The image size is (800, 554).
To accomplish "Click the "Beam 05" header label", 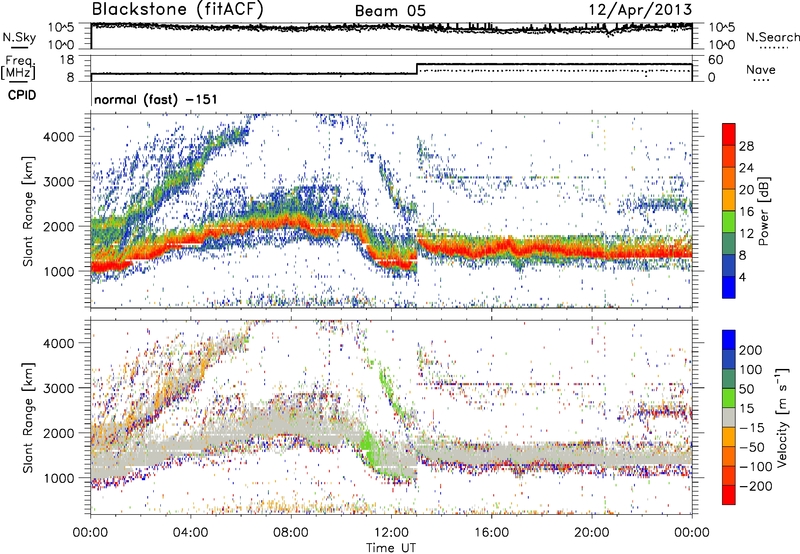I will (x=390, y=11).
